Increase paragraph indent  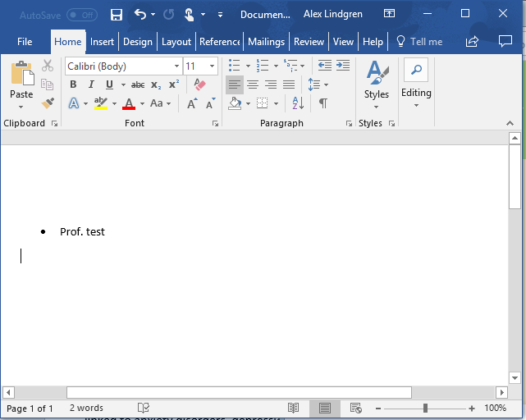pyautogui.click(x=343, y=65)
